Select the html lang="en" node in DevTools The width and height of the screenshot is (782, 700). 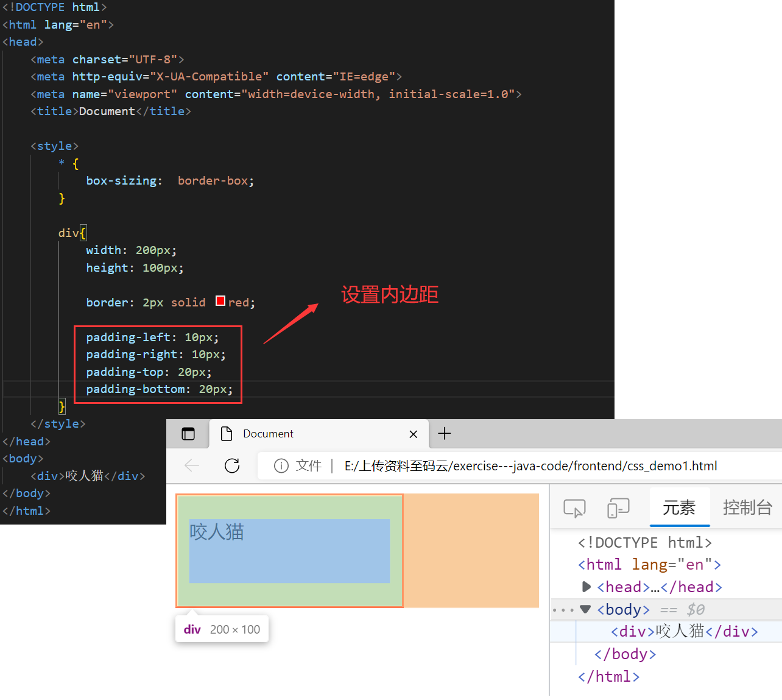[649, 565]
